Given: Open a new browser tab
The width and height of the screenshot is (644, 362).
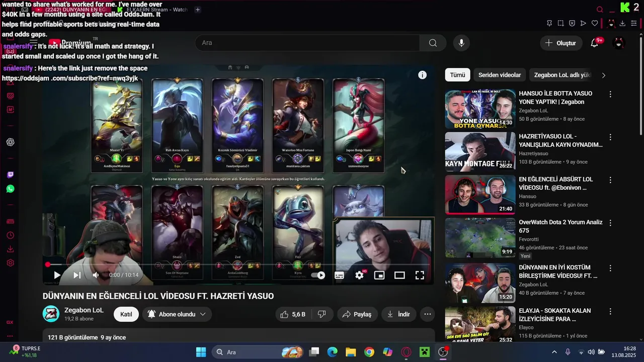Looking at the screenshot, I should point(197,10).
